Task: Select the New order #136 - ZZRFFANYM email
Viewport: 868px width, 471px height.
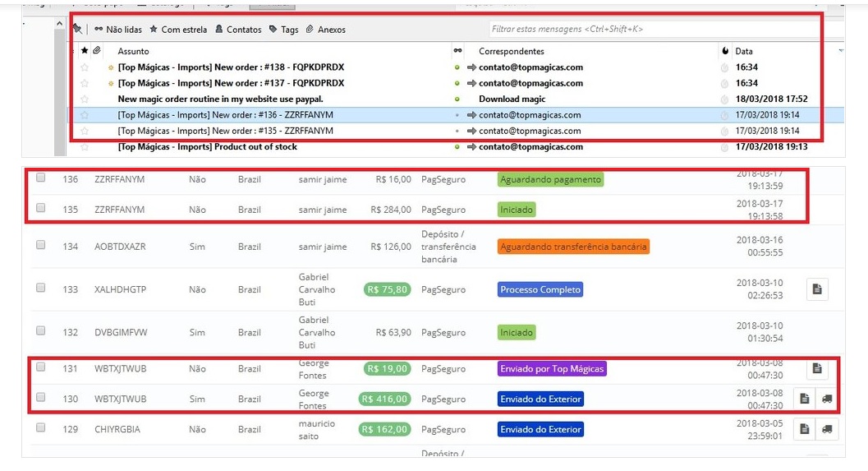Action: tap(225, 115)
